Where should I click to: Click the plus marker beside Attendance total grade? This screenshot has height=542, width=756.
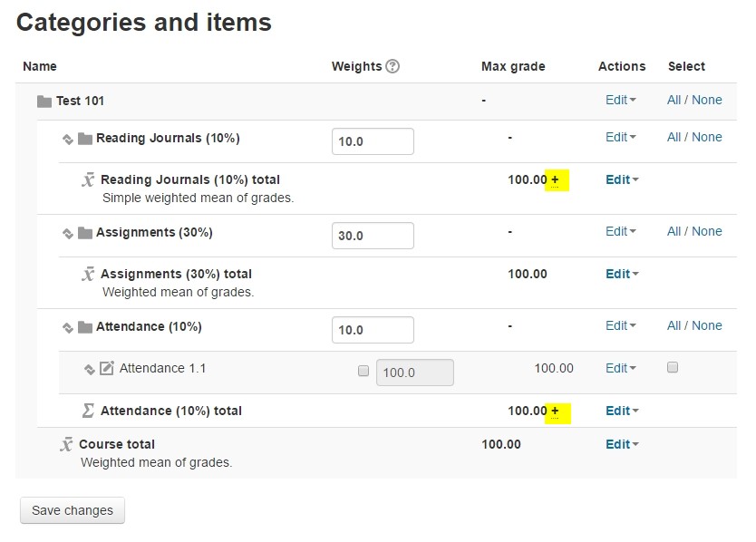555,411
